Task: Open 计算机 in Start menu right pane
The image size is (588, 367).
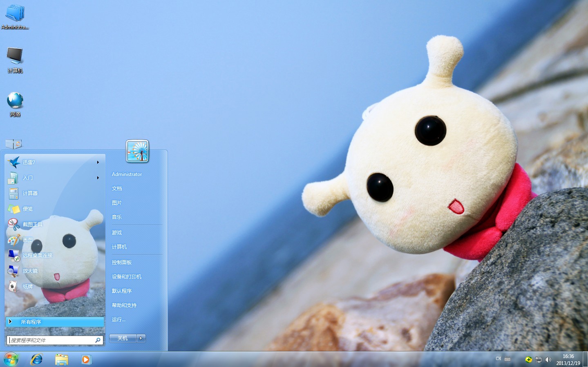Action: (x=119, y=247)
